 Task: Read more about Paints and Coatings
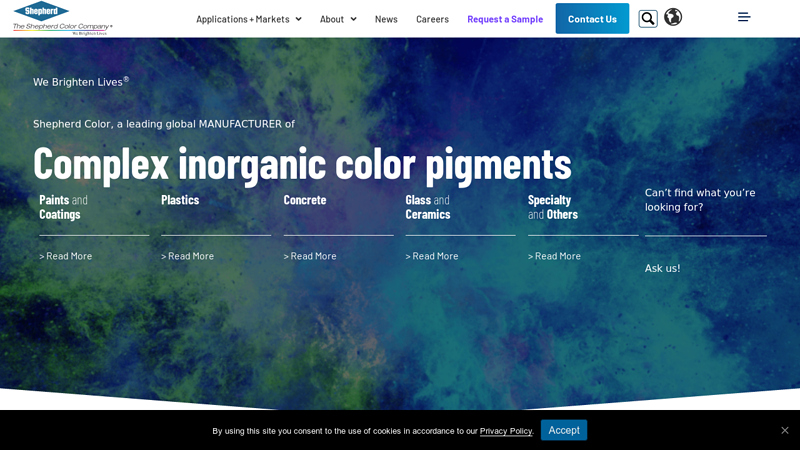[x=66, y=256]
